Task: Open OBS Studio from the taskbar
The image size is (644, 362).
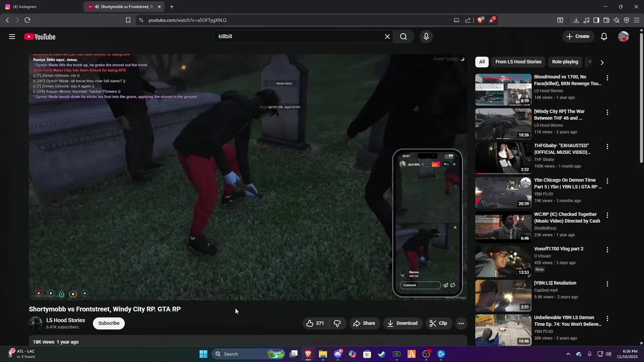Action: tap(426, 354)
